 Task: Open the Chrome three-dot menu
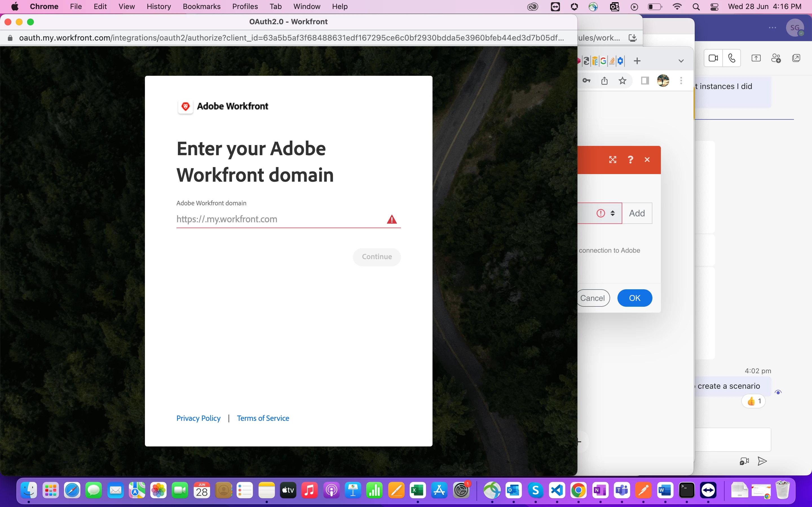pos(681,81)
